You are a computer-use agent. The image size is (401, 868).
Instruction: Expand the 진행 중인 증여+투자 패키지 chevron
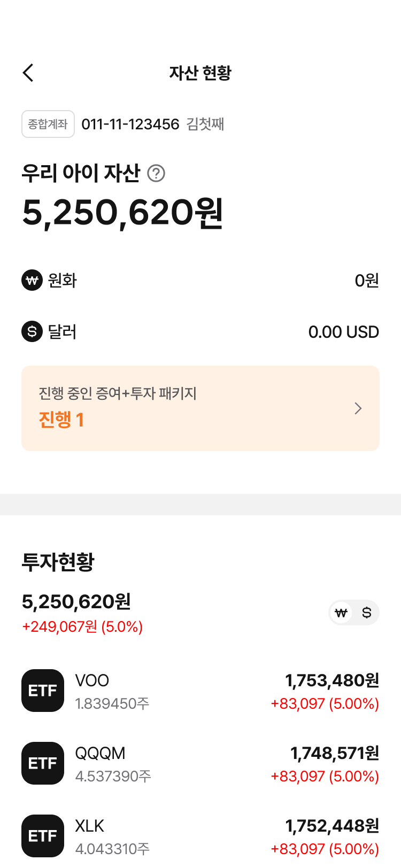[358, 408]
